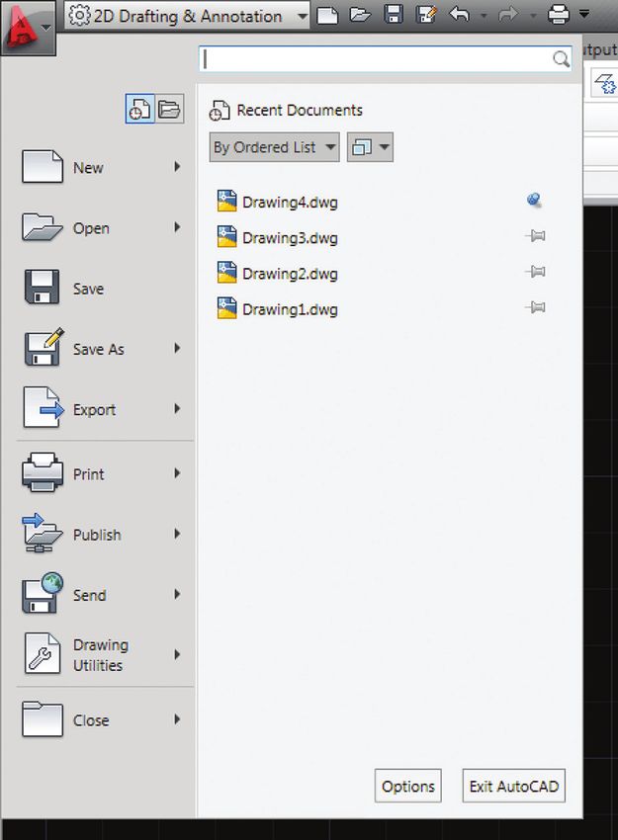
Task: Pin Drawing3.dwg to the recent list
Action: (x=535, y=236)
